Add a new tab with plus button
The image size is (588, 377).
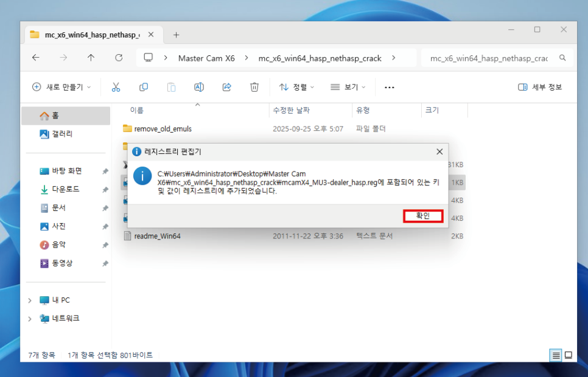point(176,35)
